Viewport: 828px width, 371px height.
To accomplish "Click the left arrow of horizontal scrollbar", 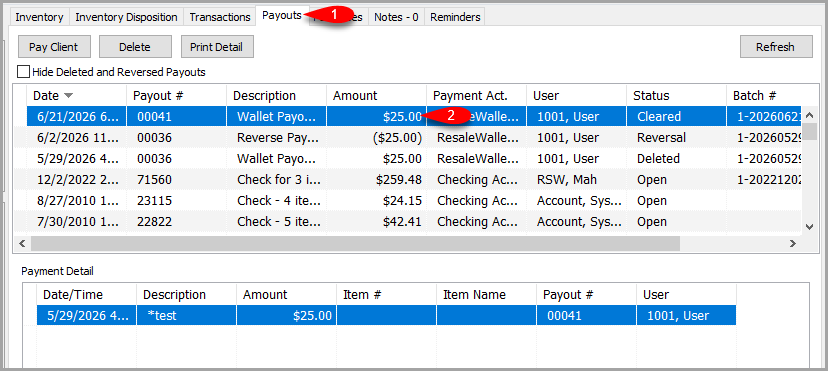I will click(x=22, y=243).
